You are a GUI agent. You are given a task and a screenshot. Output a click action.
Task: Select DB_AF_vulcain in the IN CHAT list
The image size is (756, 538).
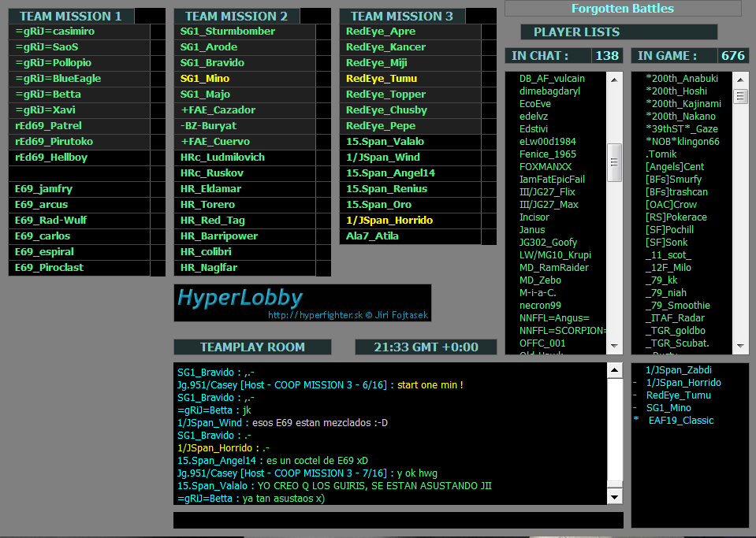(x=552, y=79)
